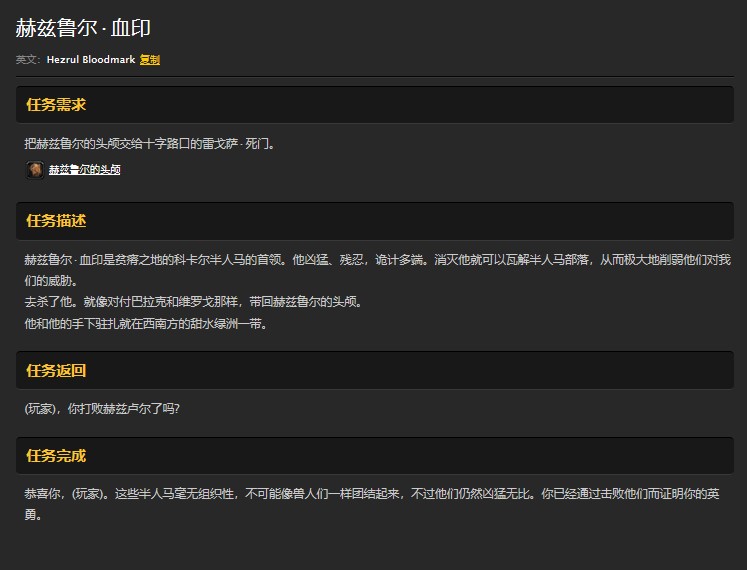Click the 任务需求 section header
The image size is (747, 570).
(56, 104)
